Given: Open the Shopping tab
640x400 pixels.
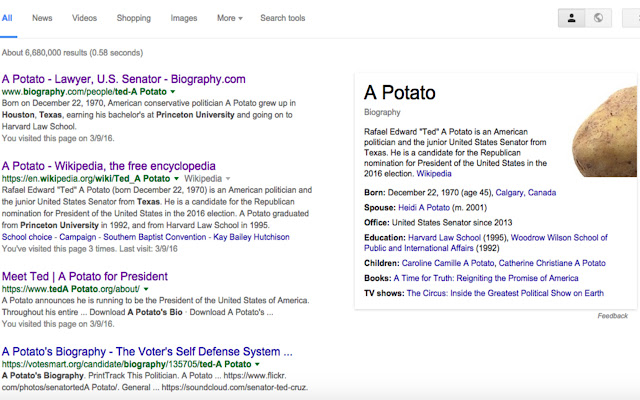Looking at the screenshot, I should click(x=133, y=18).
